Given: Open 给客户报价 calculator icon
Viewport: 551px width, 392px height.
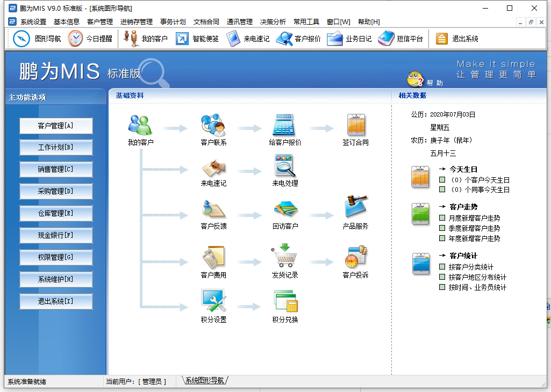Looking at the screenshot, I should tap(285, 125).
